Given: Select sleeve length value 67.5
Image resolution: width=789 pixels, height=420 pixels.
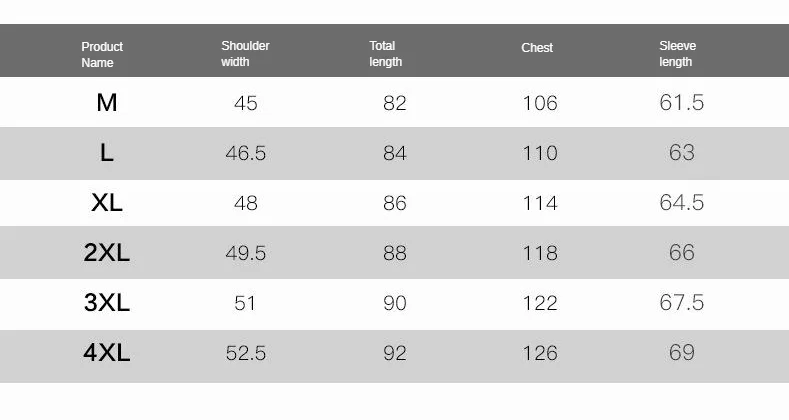Looking at the screenshot, I should 682,302.
